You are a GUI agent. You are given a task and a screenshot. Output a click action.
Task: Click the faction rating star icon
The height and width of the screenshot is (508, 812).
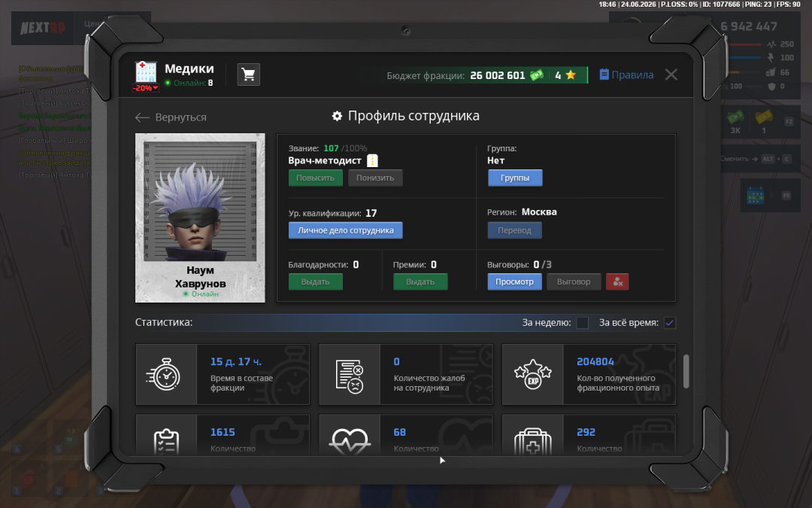click(571, 75)
